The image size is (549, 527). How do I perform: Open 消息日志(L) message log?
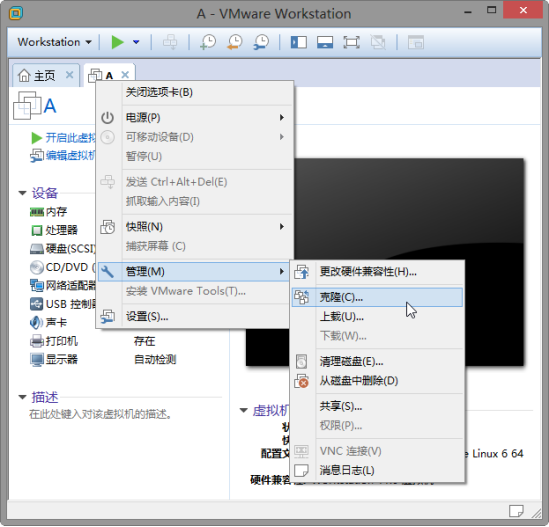(x=377, y=471)
